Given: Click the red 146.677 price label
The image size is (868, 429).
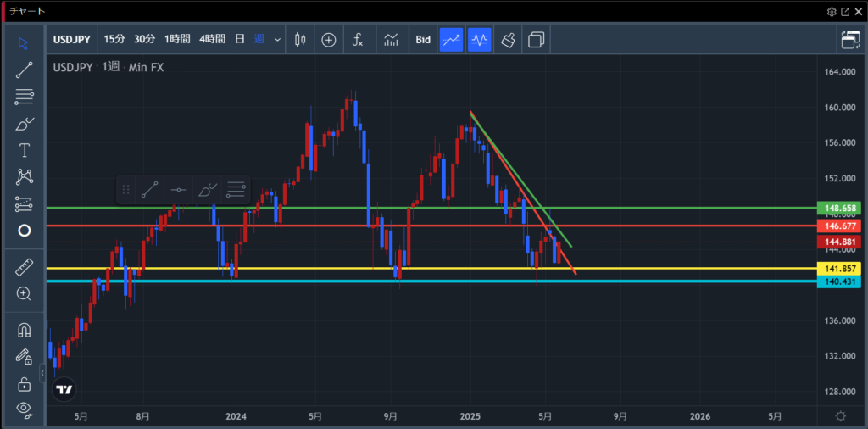Looking at the screenshot, I should (x=839, y=226).
